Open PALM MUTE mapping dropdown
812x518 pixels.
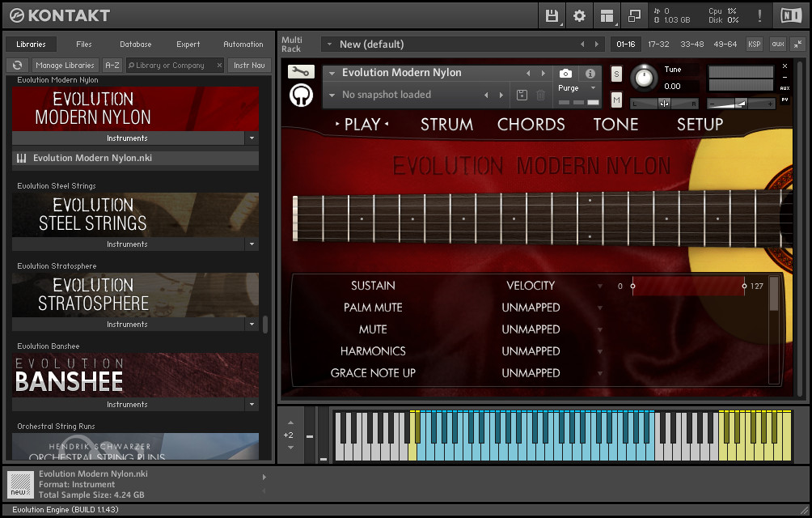click(x=599, y=308)
